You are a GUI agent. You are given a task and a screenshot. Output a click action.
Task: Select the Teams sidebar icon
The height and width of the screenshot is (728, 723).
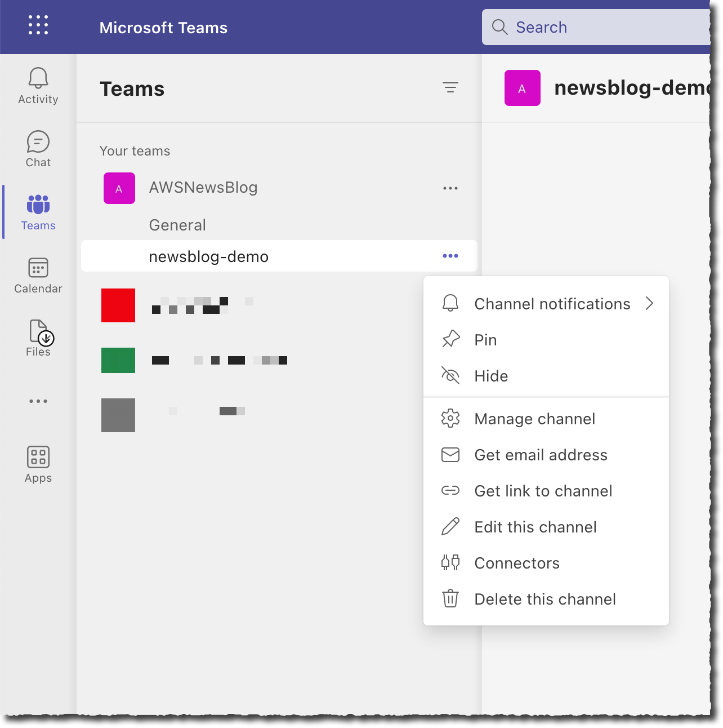tap(38, 212)
